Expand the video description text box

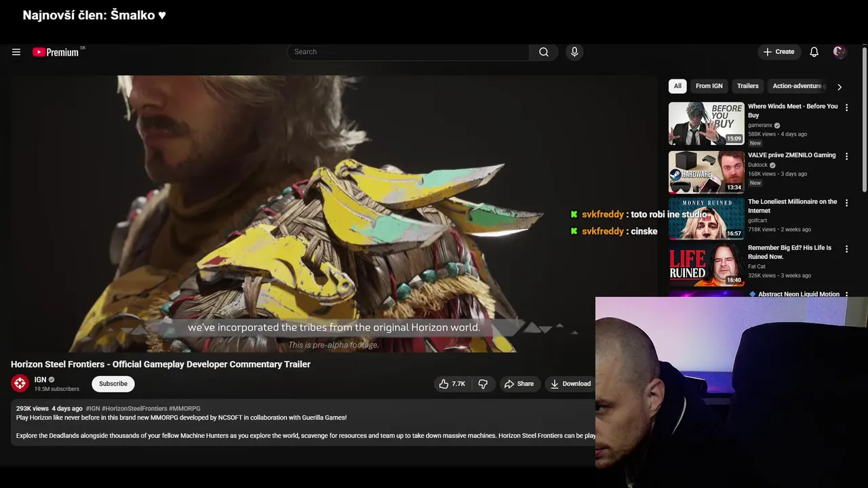[x=303, y=422]
